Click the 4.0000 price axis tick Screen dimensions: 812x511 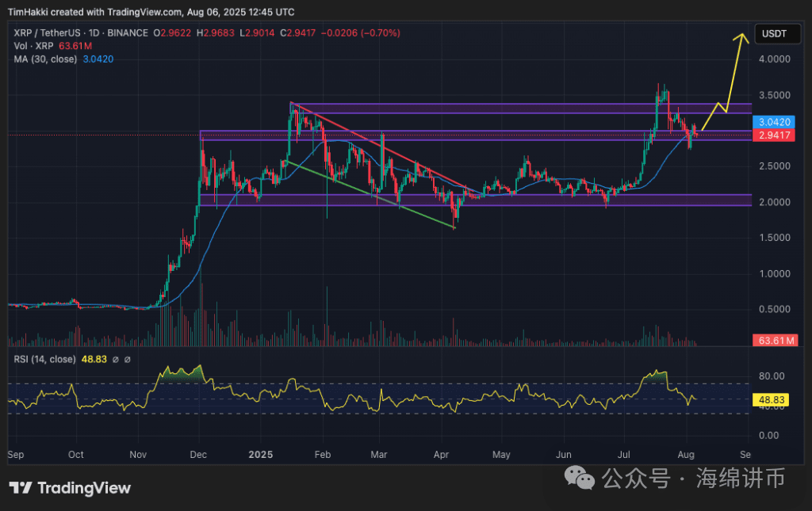[774, 59]
